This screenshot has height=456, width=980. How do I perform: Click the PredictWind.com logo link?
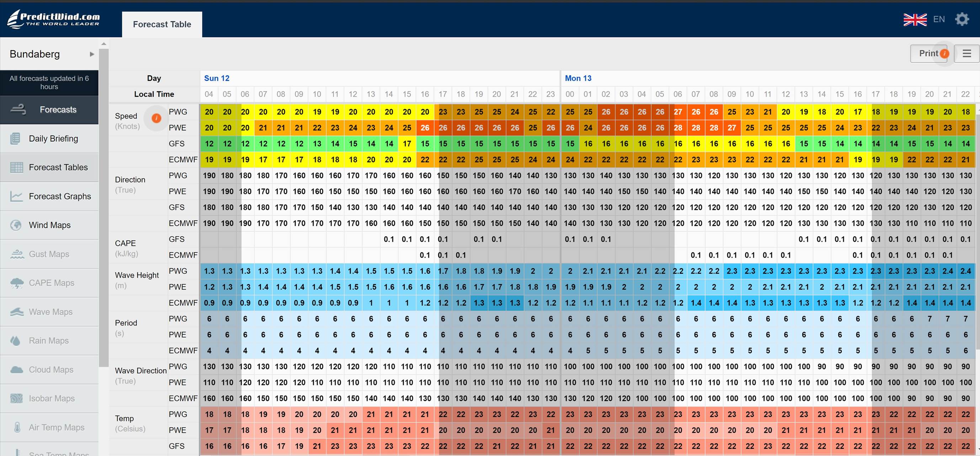click(53, 19)
